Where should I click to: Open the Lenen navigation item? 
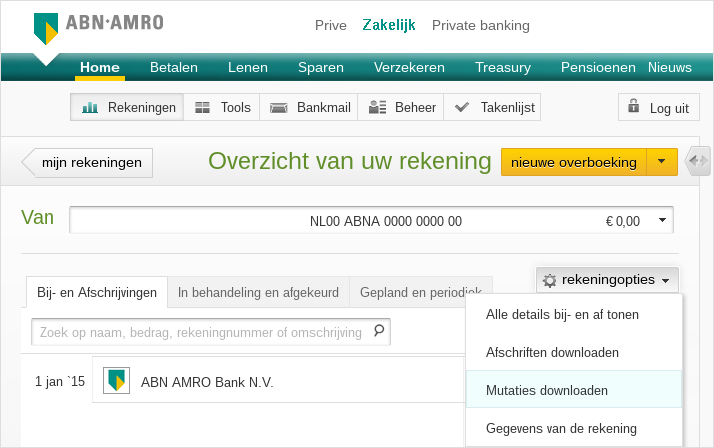point(248,67)
